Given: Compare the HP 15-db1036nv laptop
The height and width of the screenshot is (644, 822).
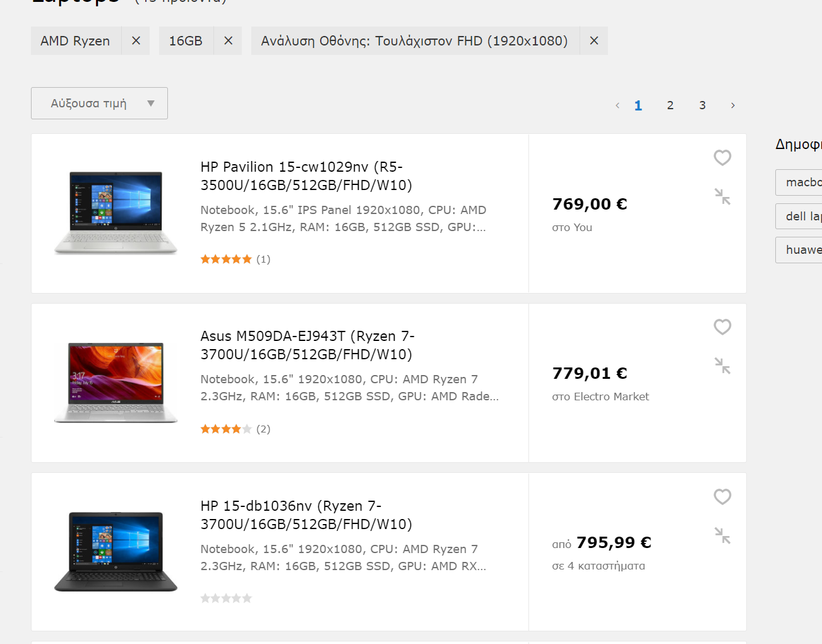Looking at the screenshot, I should pos(722,535).
